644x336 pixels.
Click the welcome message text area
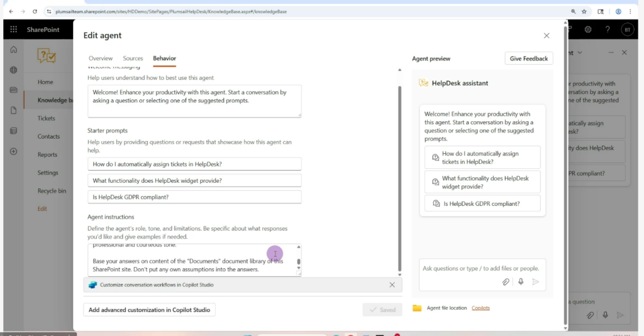194,101
